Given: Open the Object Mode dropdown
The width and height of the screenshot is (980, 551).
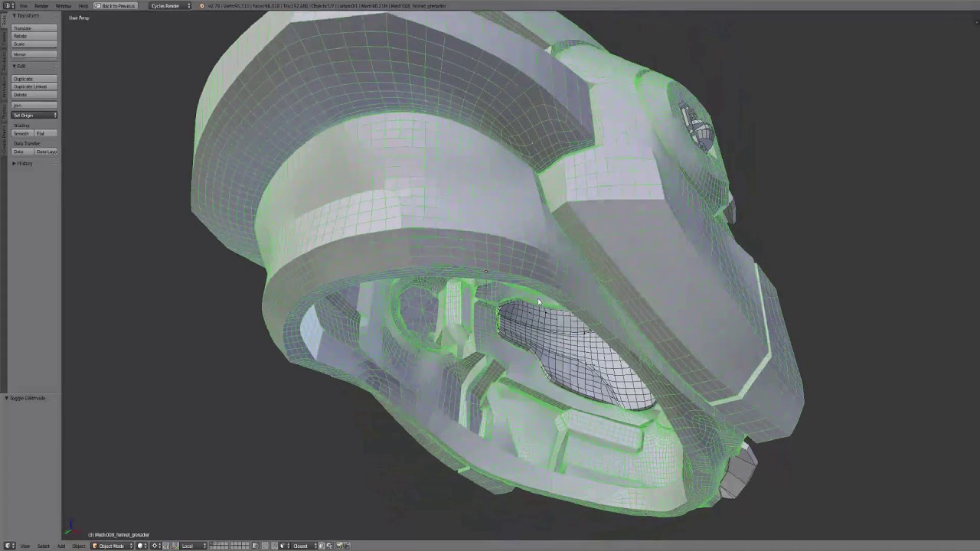Looking at the screenshot, I should pyautogui.click(x=112, y=546).
